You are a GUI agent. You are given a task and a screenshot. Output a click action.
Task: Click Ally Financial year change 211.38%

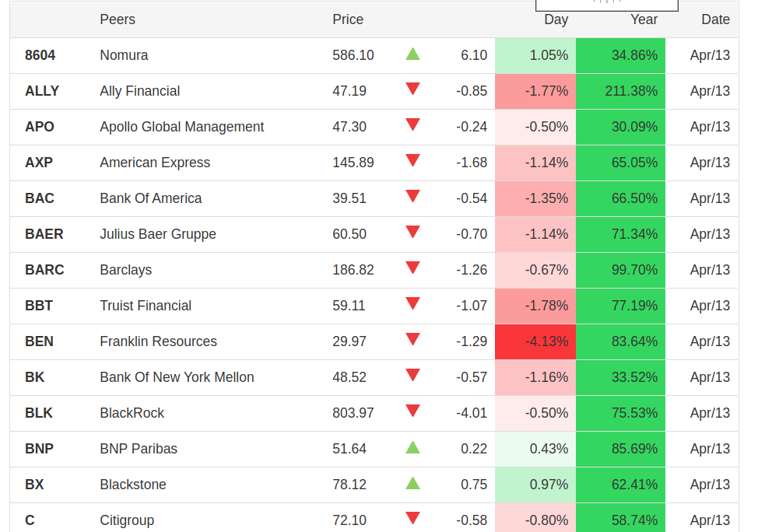pos(621,91)
